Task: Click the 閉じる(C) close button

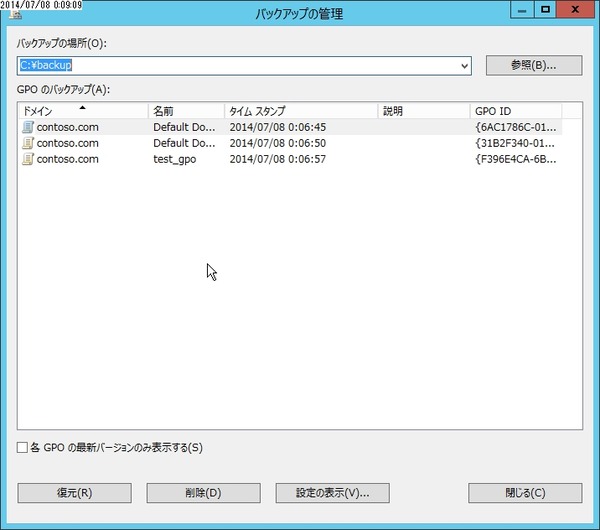Action: pyautogui.click(x=525, y=493)
